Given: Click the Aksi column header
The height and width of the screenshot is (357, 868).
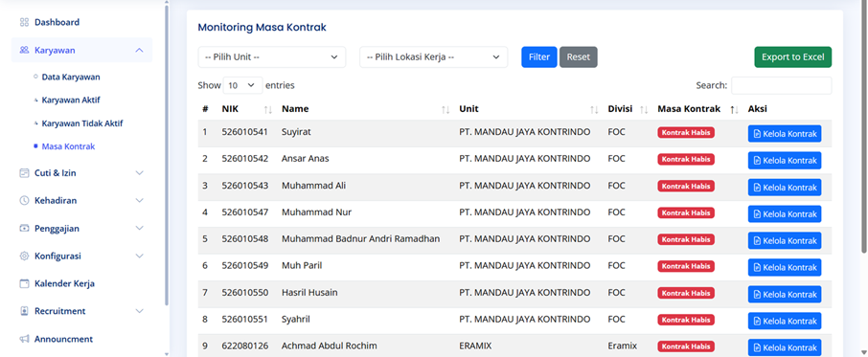Looking at the screenshot, I should click(x=757, y=109).
